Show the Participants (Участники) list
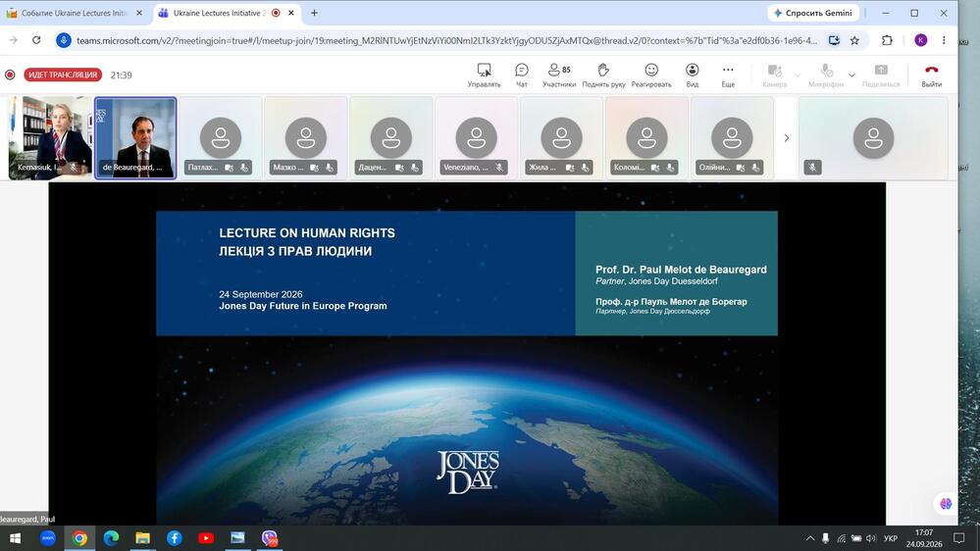 [x=559, y=75]
